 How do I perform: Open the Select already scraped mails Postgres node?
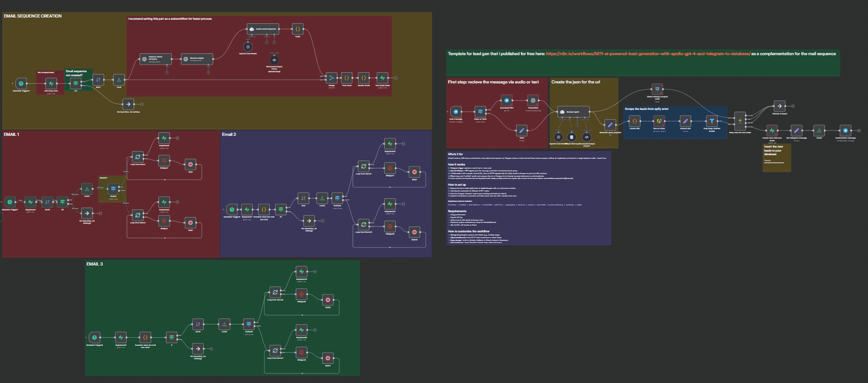pos(657,89)
